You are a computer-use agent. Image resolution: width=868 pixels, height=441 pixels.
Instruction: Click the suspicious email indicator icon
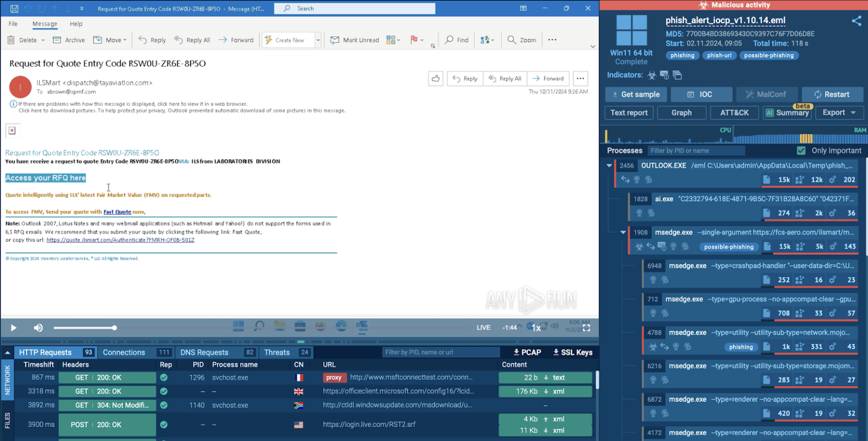(x=665, y=75)
